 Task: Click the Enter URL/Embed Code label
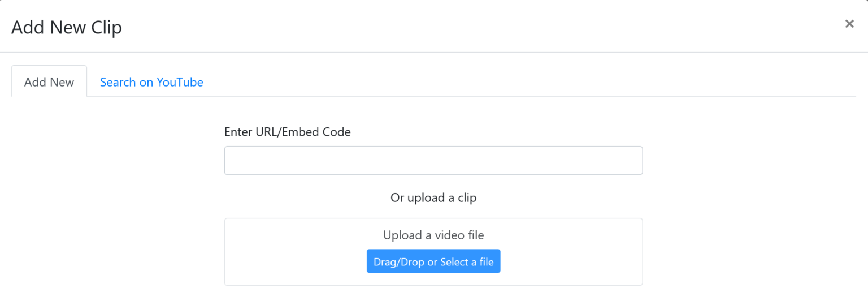(x=287, y=132)
